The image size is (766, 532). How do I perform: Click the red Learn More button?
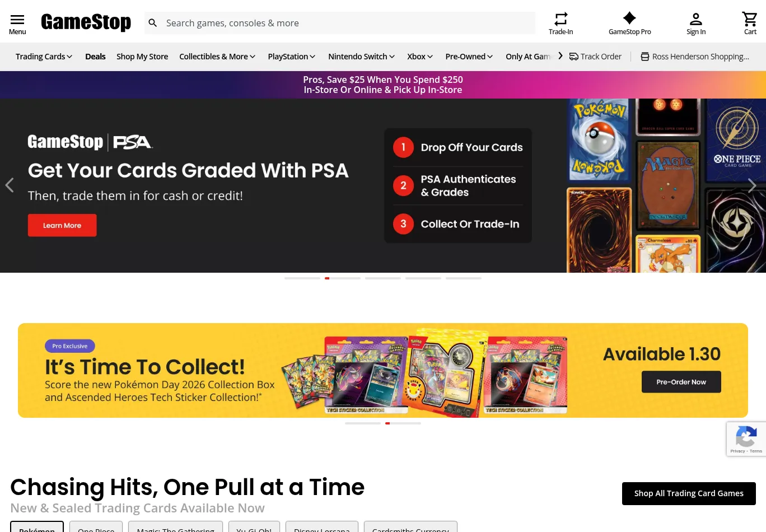62,225
